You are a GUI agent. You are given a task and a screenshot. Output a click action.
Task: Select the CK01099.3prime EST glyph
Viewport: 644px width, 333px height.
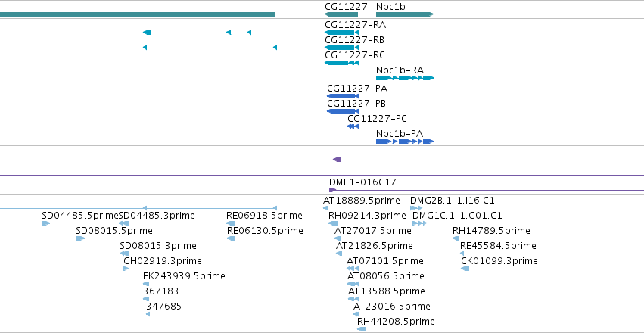[465, 269]
